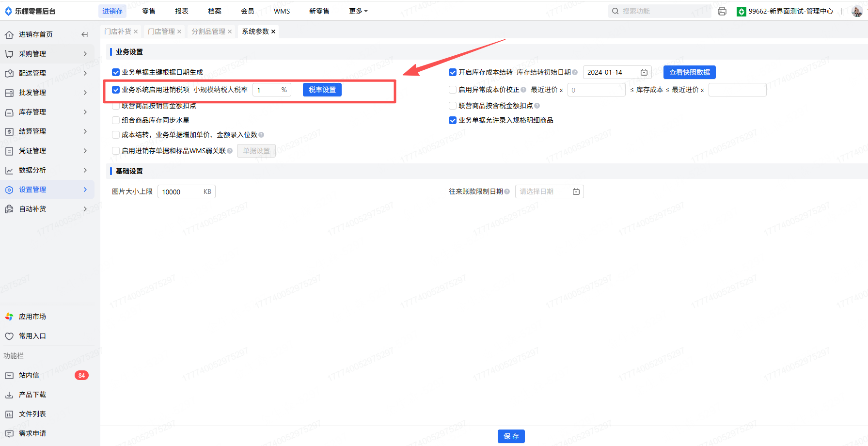The width and height of the screenshot is (868, 446).
Task: Click the calendar icon for 库存结转初始日期
Action: (644, 72)
